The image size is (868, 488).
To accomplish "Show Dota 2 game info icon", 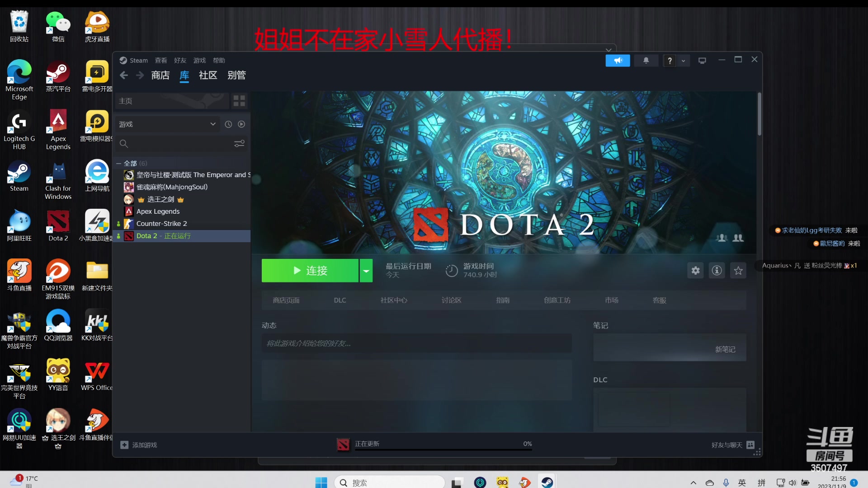I will (717, 271).
